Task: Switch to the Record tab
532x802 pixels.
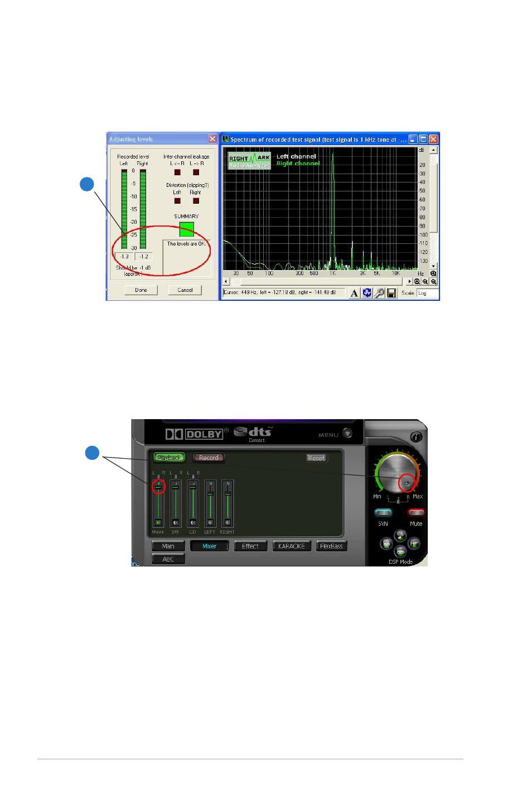Action: click(x=209, y=458)
